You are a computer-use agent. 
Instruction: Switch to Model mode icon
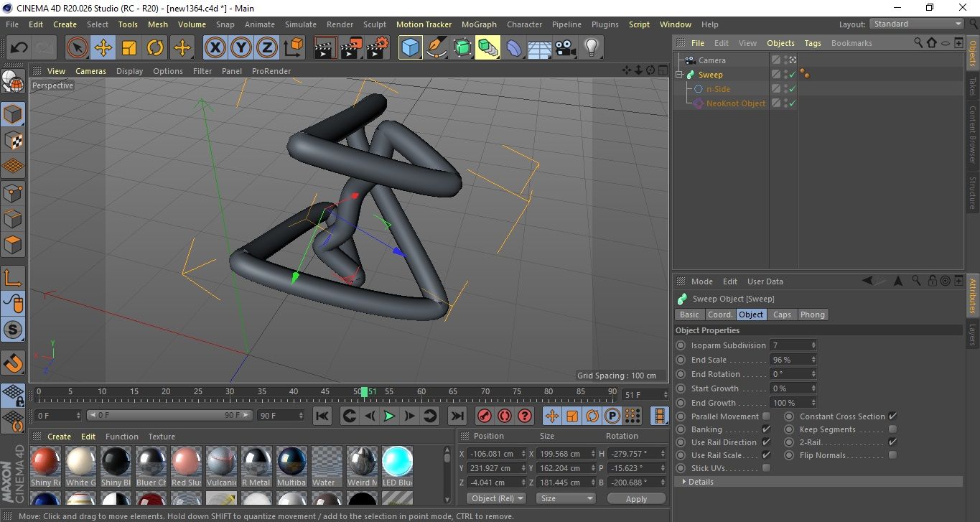(13, 115)
